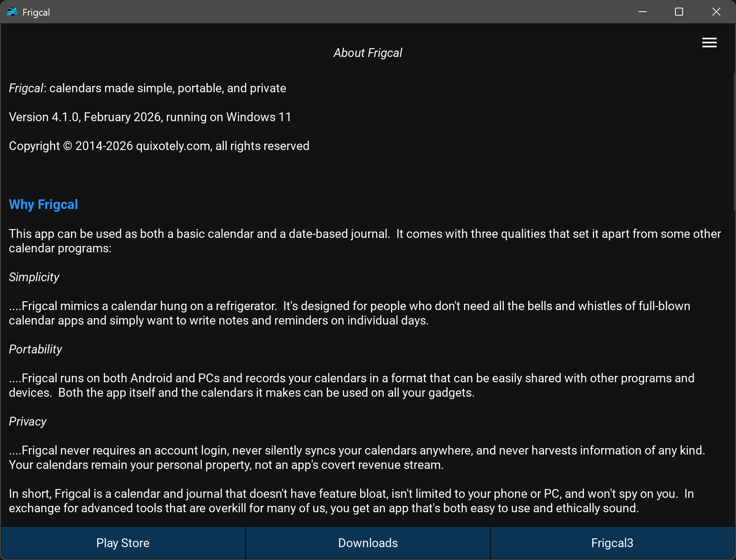This screenshot has width=736, height=560.
Task: Select the Portability subheading
Action: tap(36, 349)
